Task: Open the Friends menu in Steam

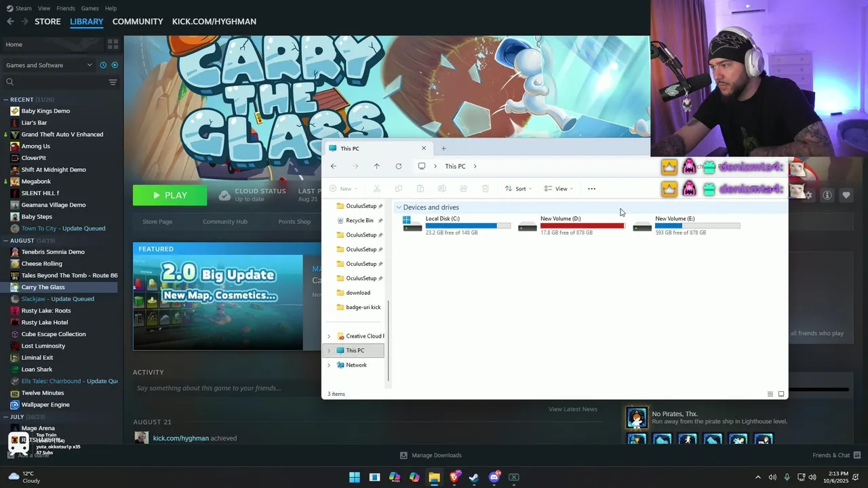Action: click(66, 8)
